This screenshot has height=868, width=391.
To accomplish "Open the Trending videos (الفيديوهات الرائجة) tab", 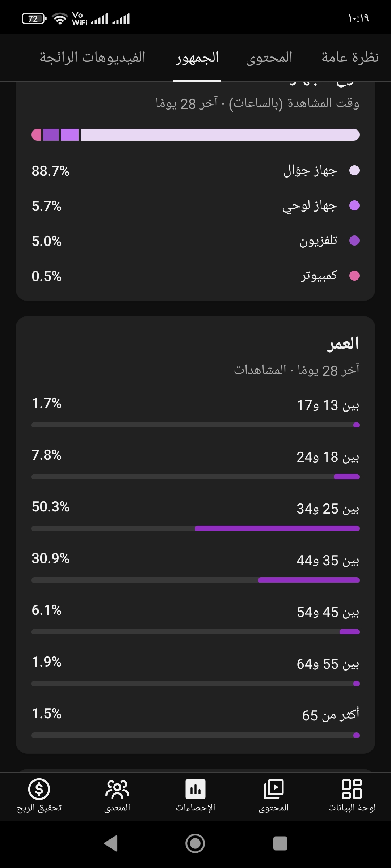I will pos(93,57).
